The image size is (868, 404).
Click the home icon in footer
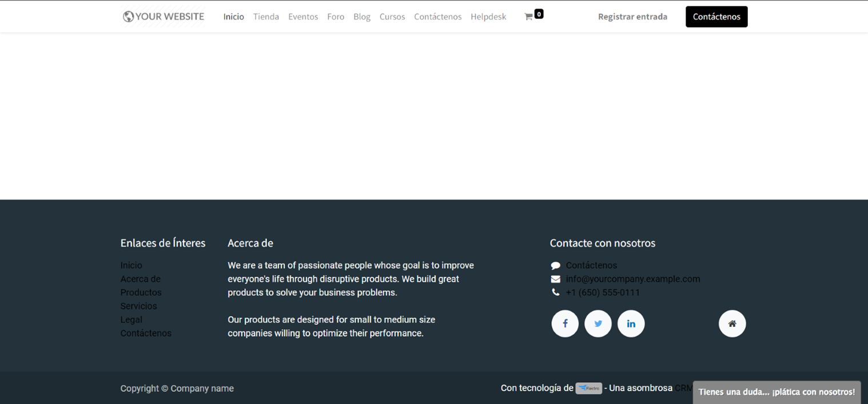click(x=732, y=324)
